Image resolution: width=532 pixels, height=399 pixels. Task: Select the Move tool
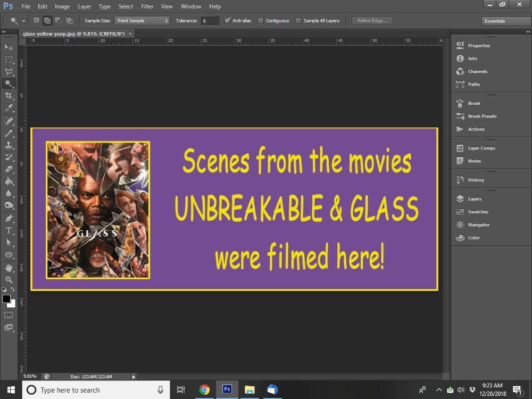[x=9, y=47]
